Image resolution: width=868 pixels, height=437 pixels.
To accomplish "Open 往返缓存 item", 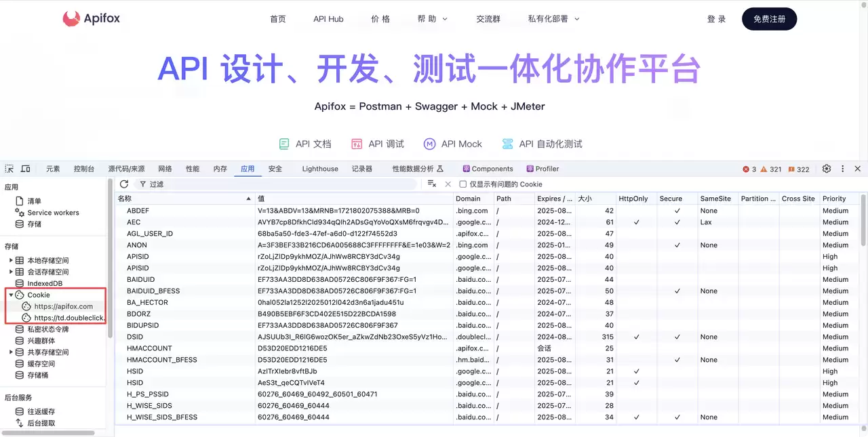I will 35,412.
